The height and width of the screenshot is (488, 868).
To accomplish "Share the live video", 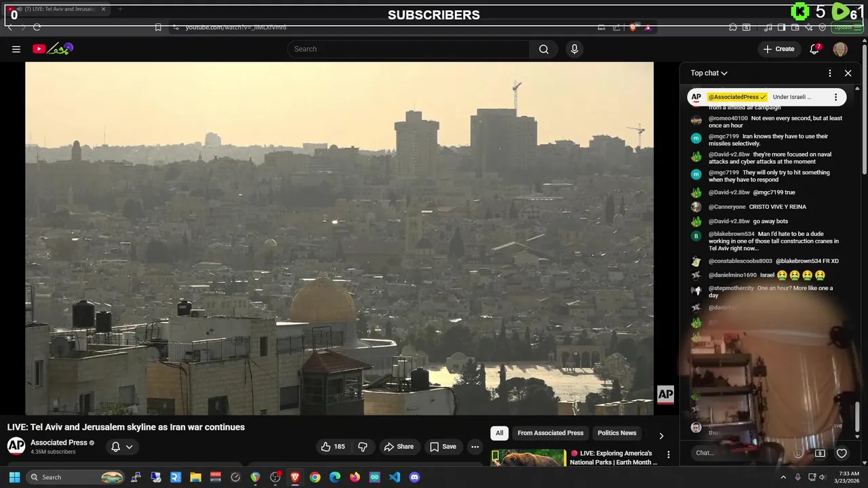I will tap(399, 447).
